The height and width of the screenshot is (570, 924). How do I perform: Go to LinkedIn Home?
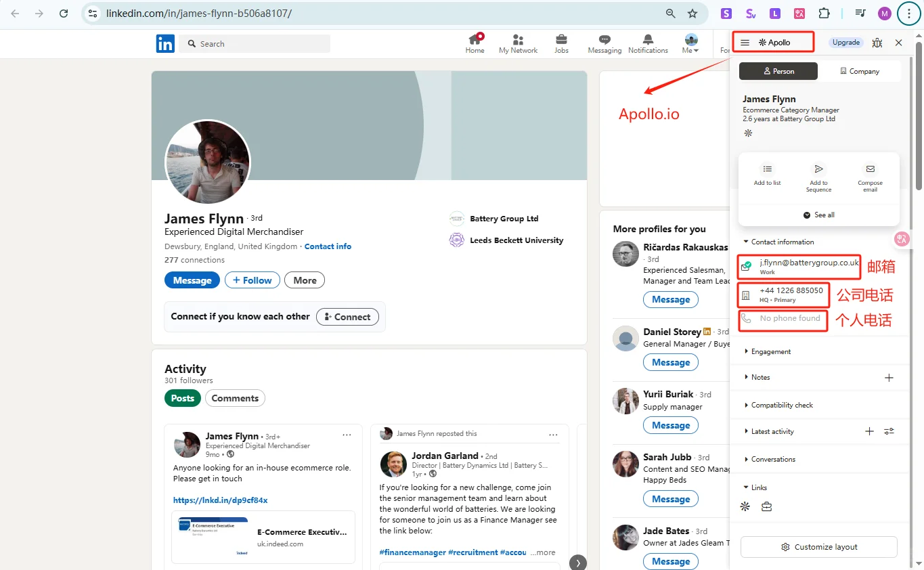[475, 44]
